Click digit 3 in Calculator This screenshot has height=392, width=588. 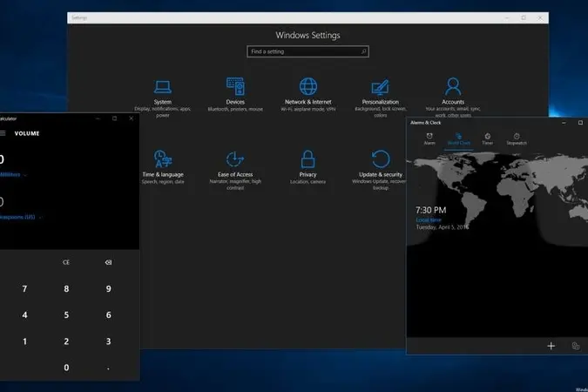click(x=108, y=341)
